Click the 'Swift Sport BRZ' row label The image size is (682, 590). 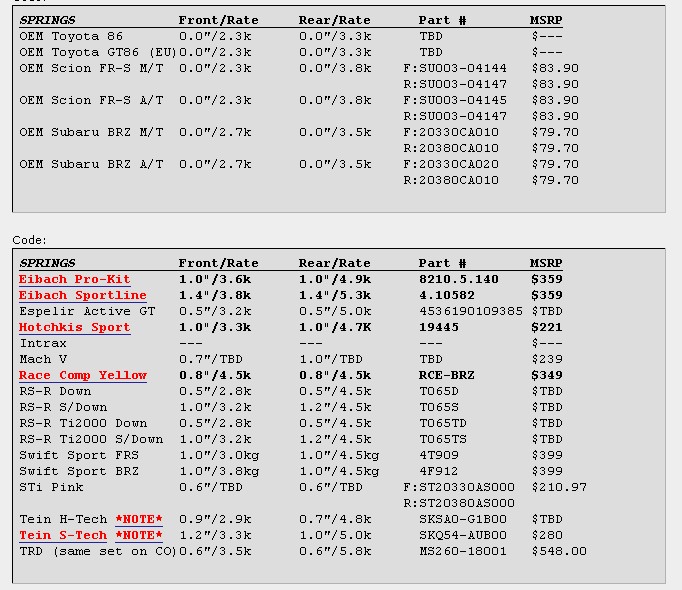click(x=79, y=472)
